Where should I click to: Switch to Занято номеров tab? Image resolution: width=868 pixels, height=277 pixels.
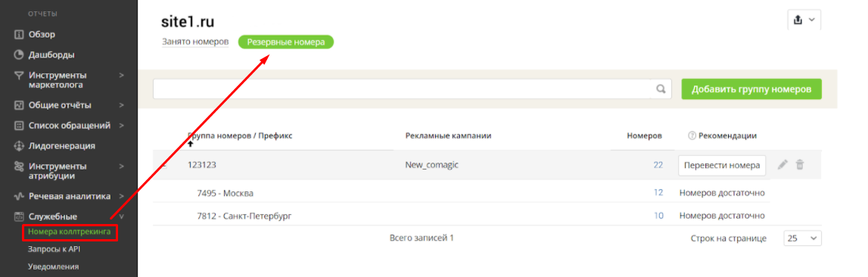(194, 42)
